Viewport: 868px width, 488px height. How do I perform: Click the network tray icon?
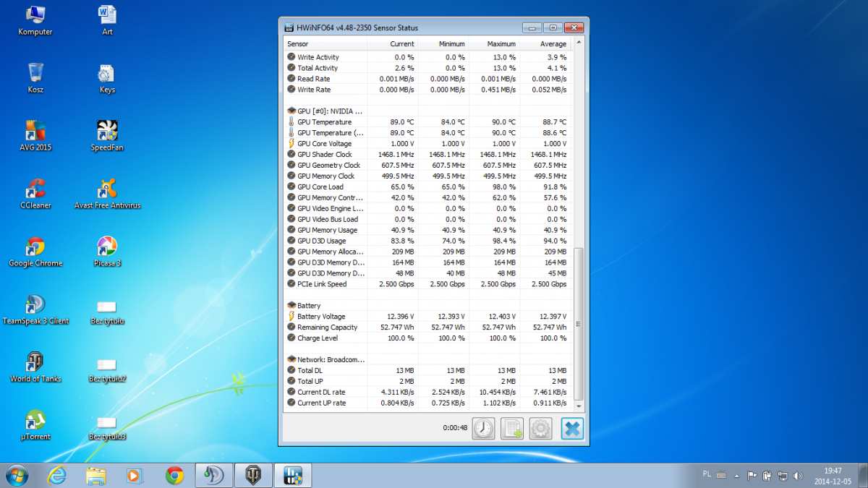click(x=783, y=476)
